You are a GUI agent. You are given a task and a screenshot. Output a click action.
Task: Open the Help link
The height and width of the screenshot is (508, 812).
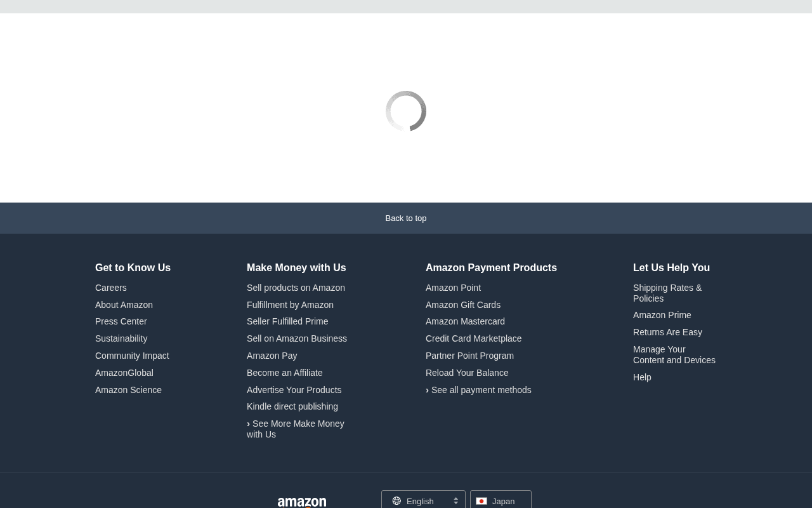[642, 377]
